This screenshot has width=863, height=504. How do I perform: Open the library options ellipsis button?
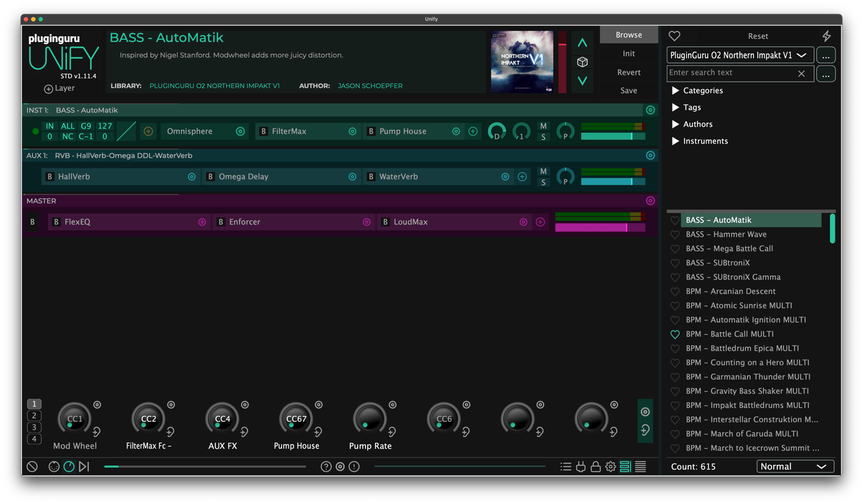click(826, 55)
